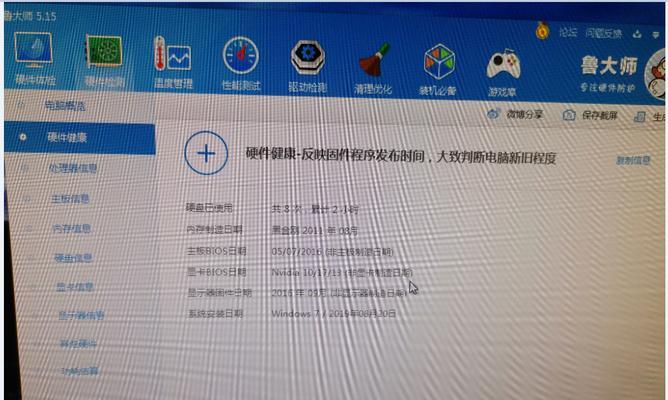Click the 硬盘已使用 row label
The height and width of the screenshot is (400, 668).
(x=209, y=208)
